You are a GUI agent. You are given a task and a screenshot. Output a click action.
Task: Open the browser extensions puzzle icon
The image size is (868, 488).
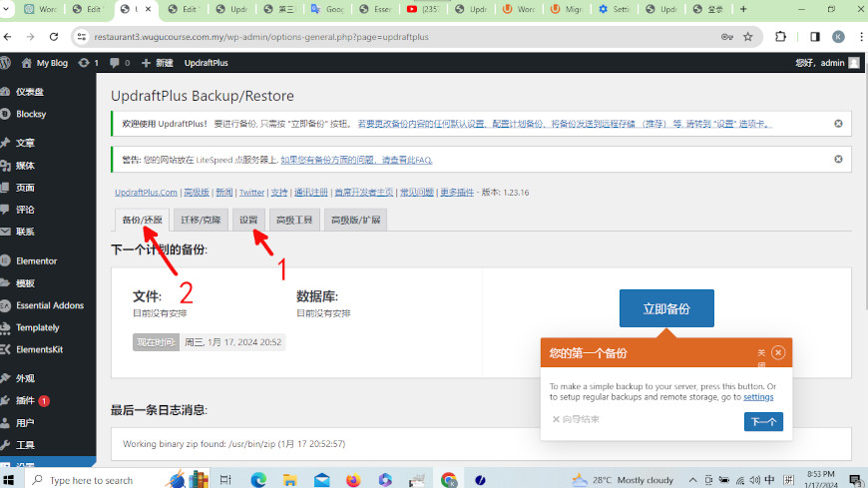[x=781, y=37]
